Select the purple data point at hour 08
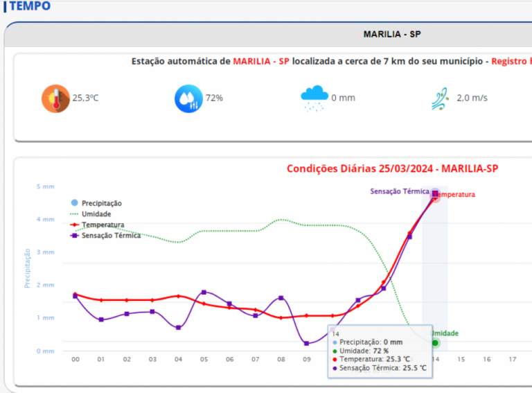This screenshot has width=532, height=393. (x=281, y=298)
